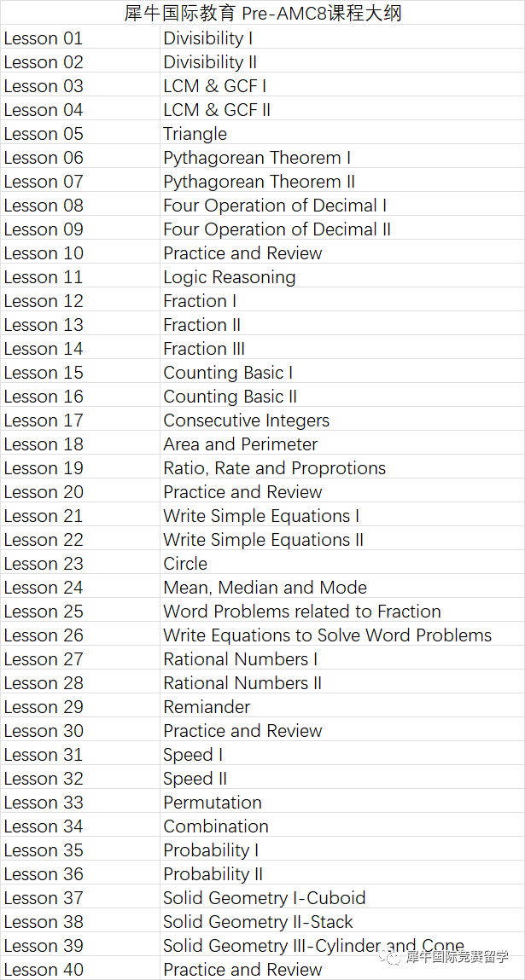This screenshot has width=525, height=980.
Task: Click the Lesson 10 cell
Action: click(80, 253)
